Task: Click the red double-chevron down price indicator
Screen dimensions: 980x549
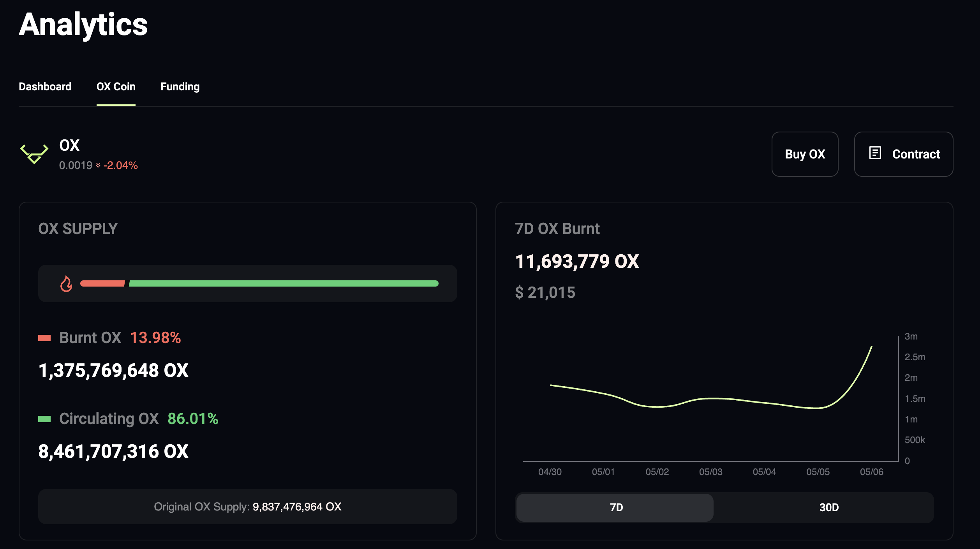Action: pos(98,165)
